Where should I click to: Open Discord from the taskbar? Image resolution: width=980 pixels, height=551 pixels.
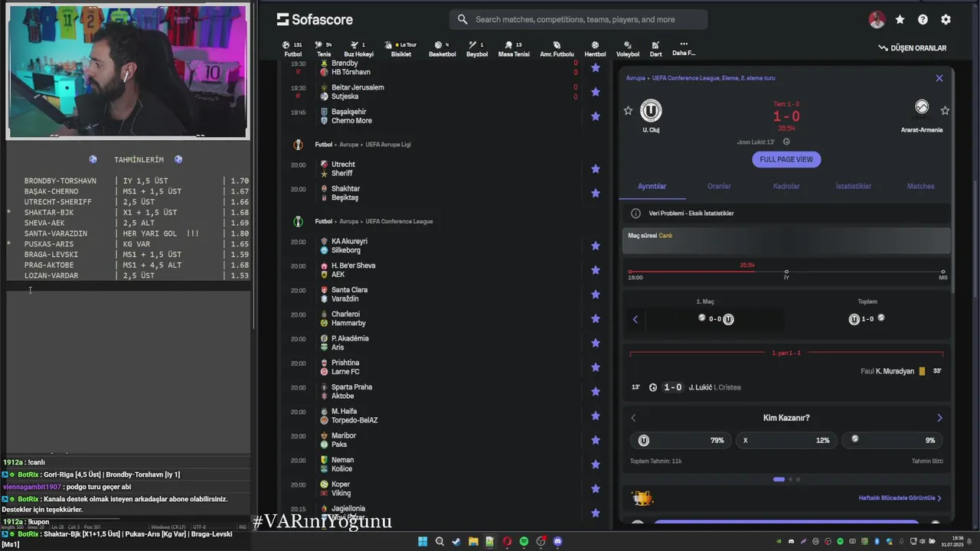(557, 542)
